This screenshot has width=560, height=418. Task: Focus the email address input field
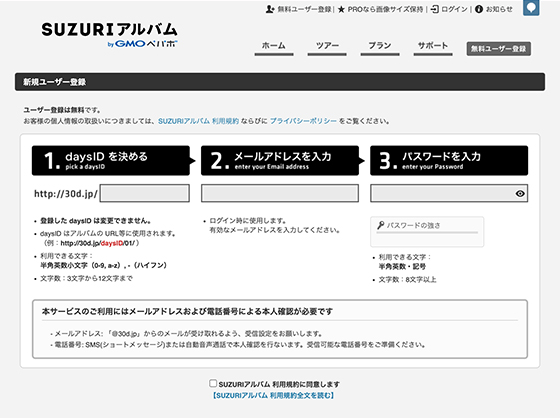pos(280,193)
